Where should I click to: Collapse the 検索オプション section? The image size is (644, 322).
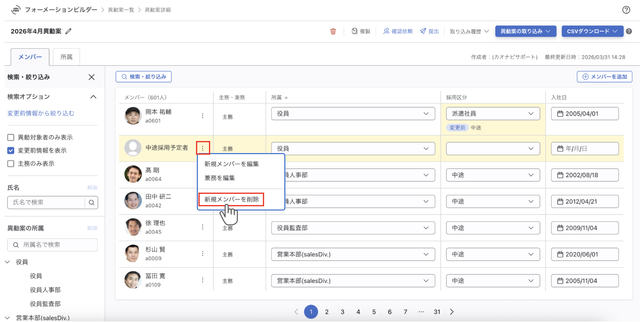click(93, 97)
